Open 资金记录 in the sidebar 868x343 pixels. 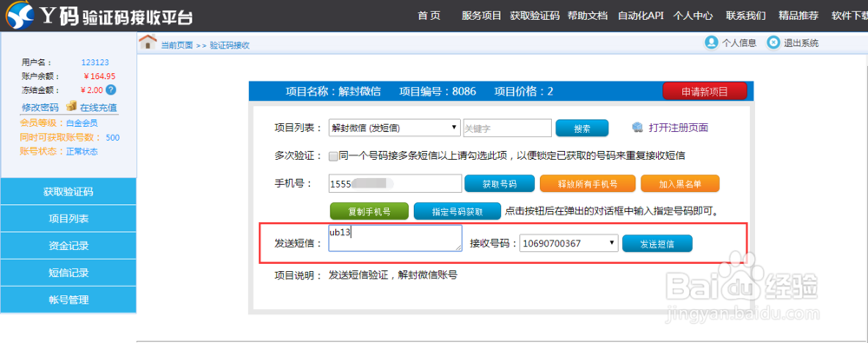click(x=68, y=246)
